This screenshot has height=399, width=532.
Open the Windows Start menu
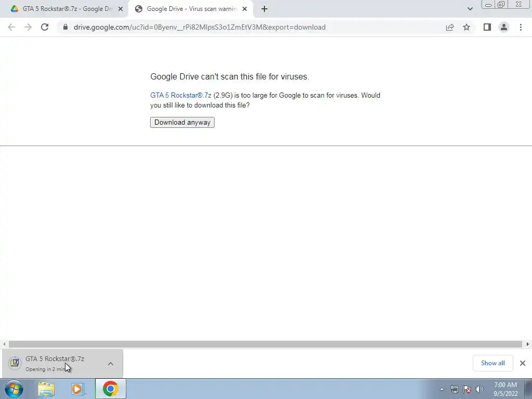[14, 389]
